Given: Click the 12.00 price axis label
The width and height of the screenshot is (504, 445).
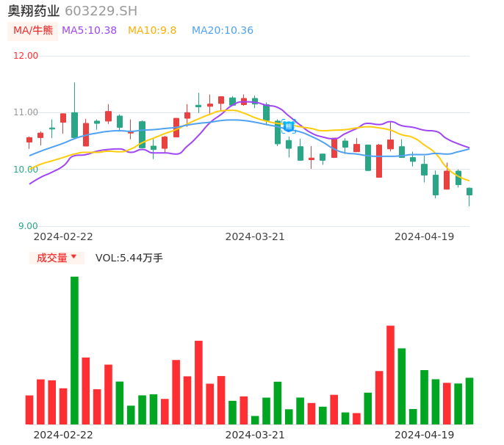Looking at the screenshot, I should pos(26,56).
